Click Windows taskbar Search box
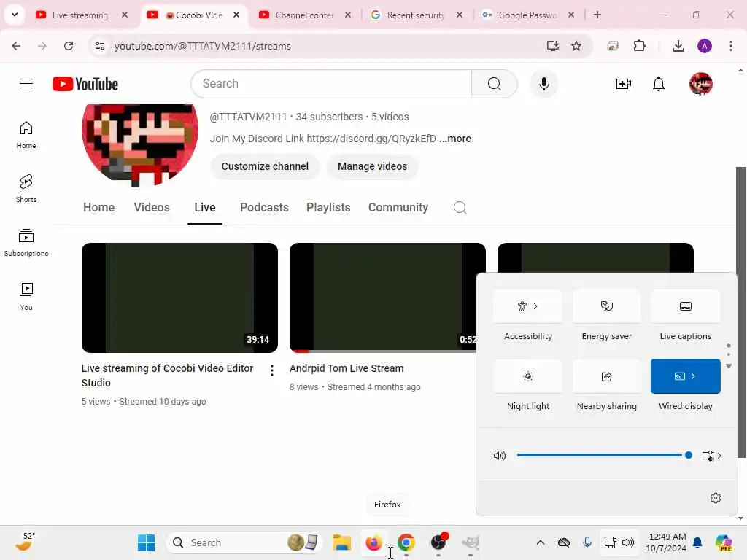Viewport: 747px width, 560px height. (x=244, y=542)
